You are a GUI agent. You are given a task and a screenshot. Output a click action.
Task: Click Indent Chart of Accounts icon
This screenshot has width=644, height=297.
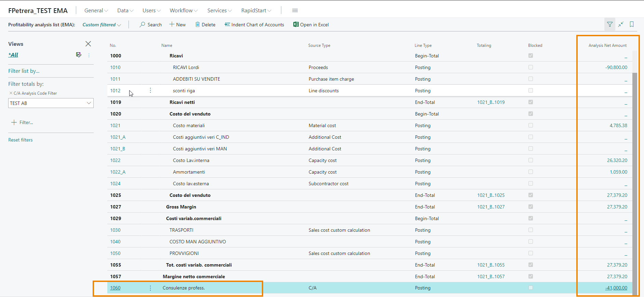tap(227, 25)
